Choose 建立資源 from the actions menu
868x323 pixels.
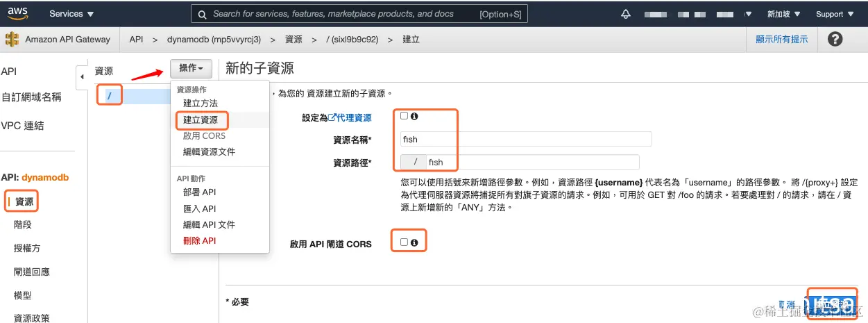pos(201,119)
